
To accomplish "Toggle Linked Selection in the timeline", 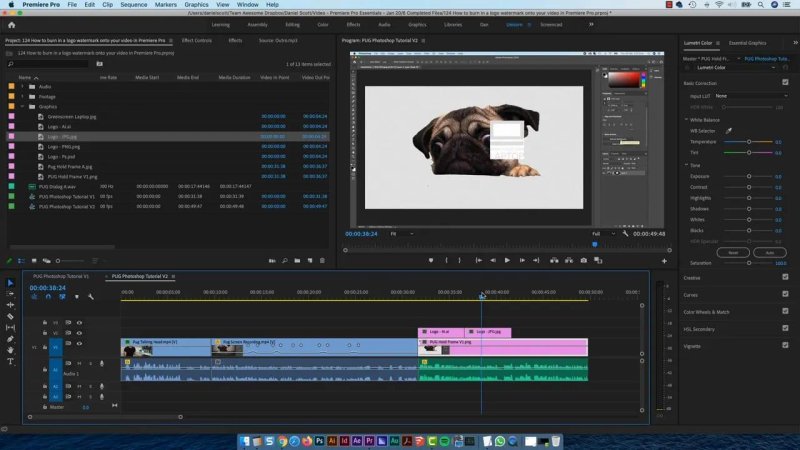I will pyautogui.click(x=62, y=296).
